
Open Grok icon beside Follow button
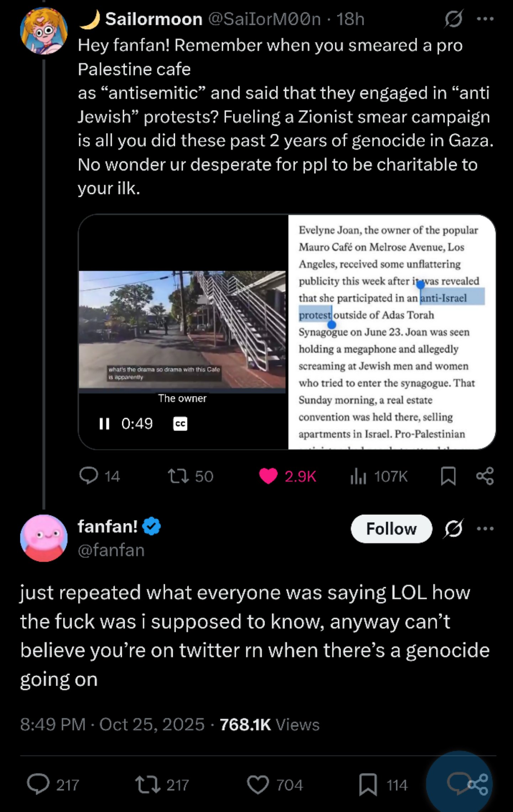(454, 529)
